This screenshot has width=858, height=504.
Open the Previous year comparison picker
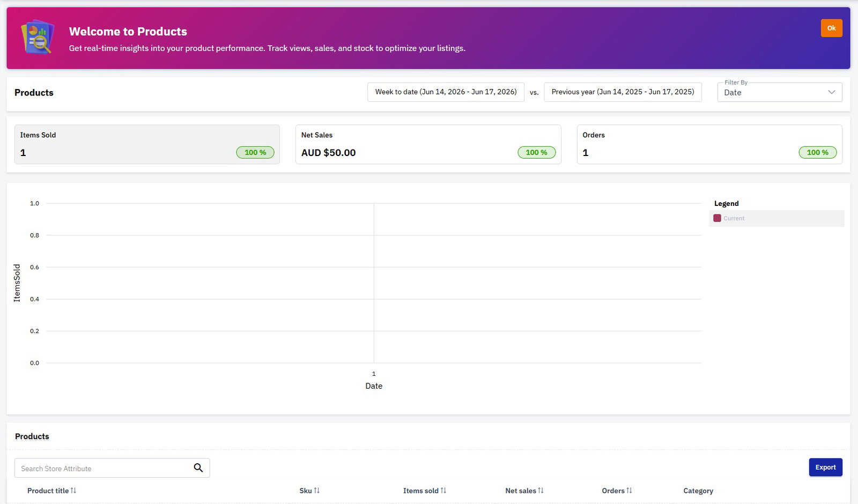pos(623,92)
